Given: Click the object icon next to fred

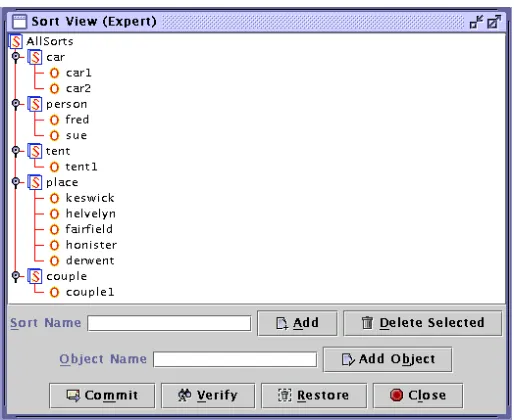Looking at the screenshot, I should click(54, 120).
